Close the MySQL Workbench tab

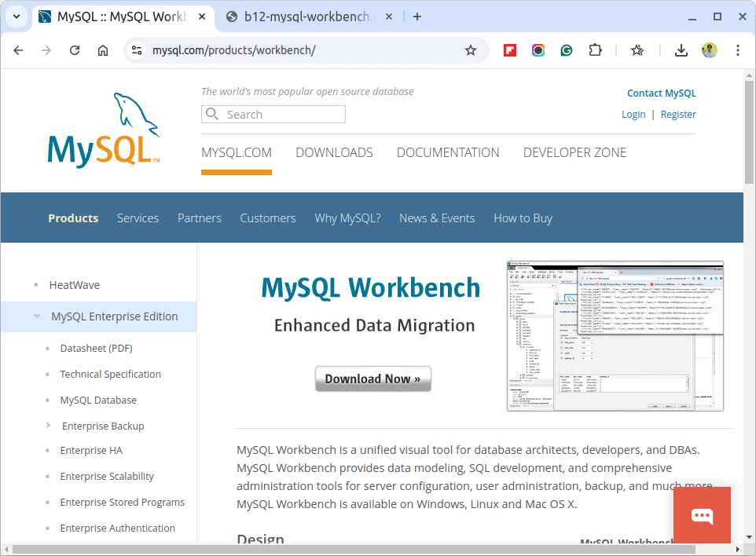[x=202, y=16]
